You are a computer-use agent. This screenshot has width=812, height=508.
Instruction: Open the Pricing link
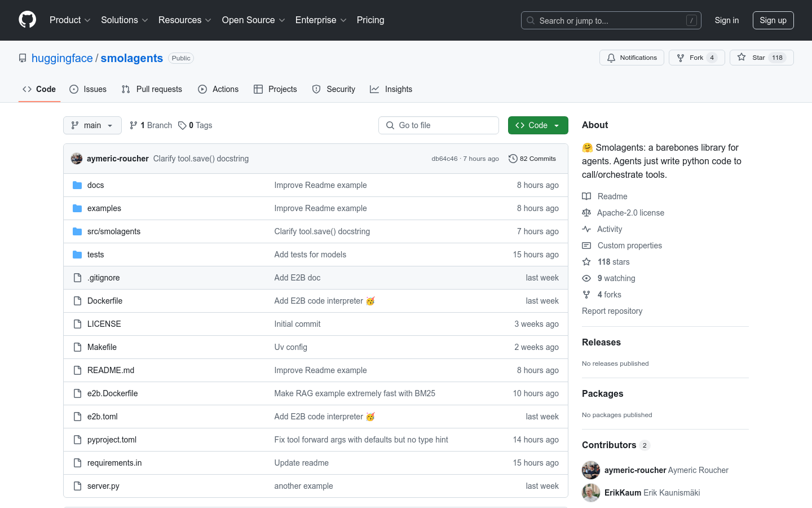point(370,20)
